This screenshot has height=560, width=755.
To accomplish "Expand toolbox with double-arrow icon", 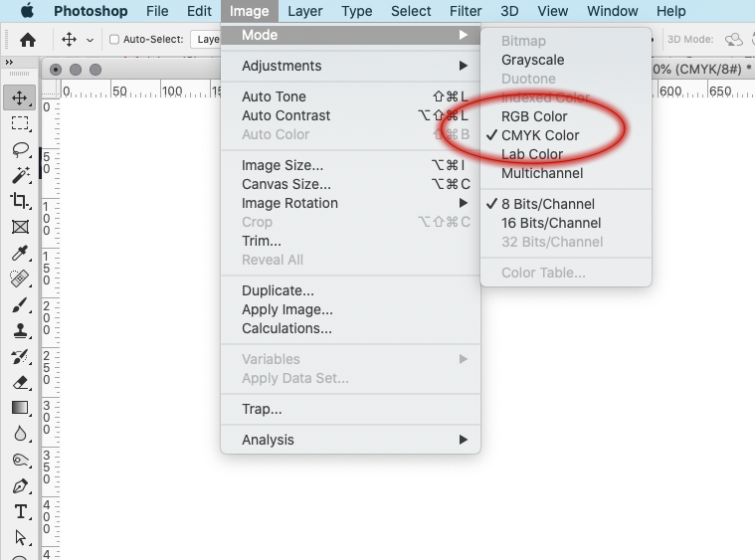I will click(x=9, y=62).
